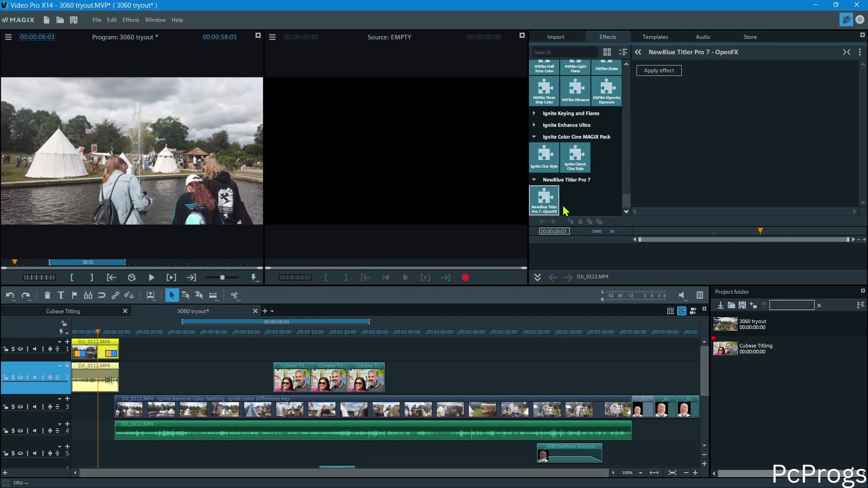Insert object using the insert mode icon
Viewport: 868px width, 488px height.
150,296
